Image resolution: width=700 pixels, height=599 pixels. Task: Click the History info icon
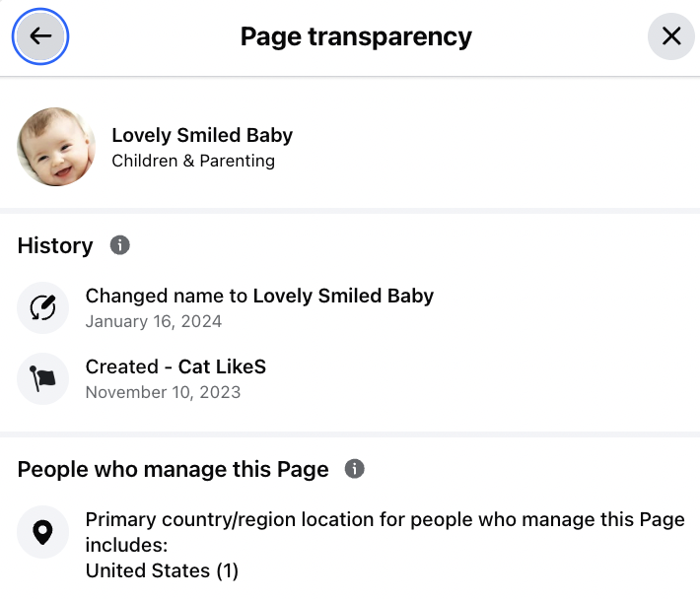120,245
